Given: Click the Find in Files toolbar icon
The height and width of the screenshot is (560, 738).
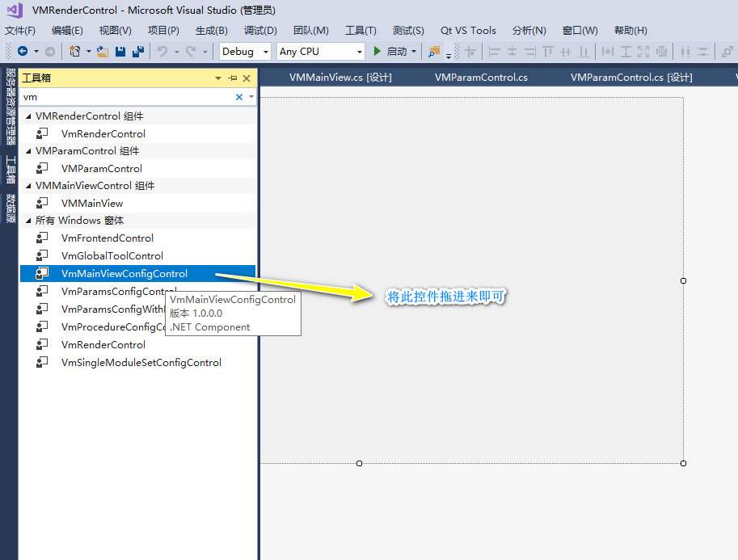Looking at the screenshot, I should coord(434,51).
